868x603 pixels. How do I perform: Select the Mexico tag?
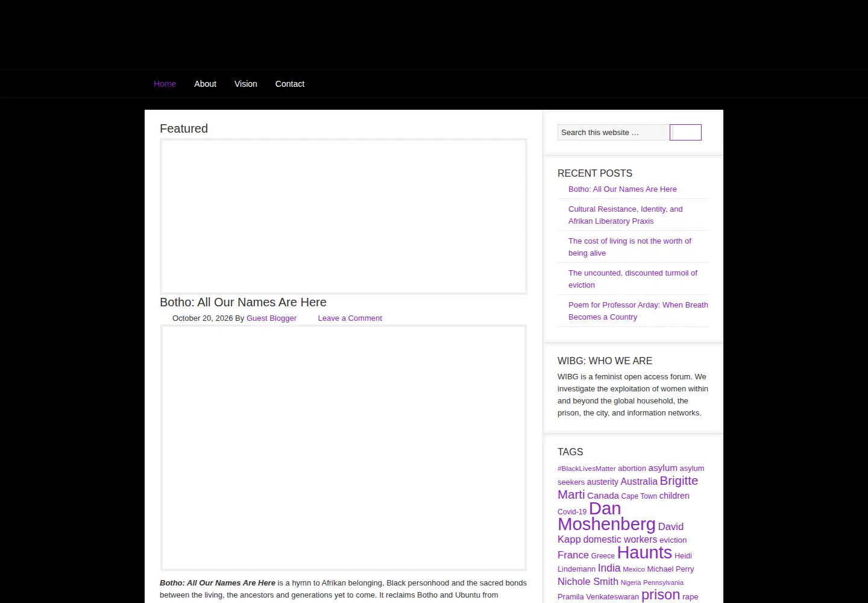pos(634,569)
